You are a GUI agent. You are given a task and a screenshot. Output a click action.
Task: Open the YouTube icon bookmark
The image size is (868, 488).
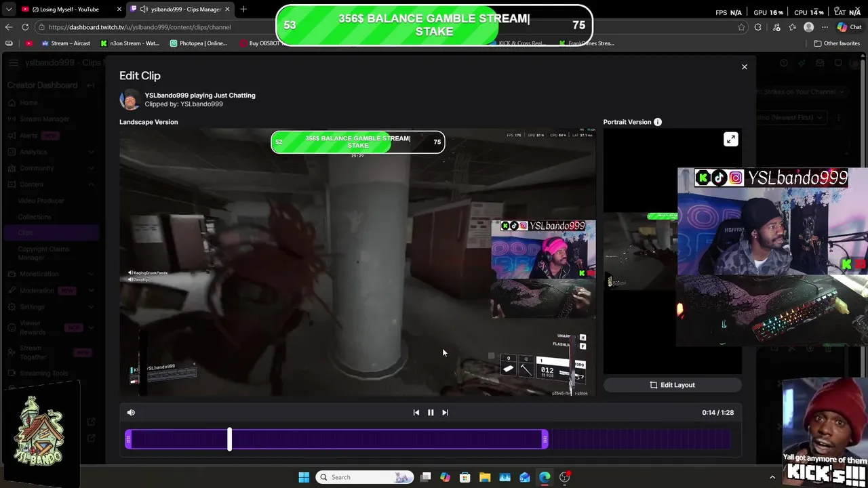coord(28,43)
